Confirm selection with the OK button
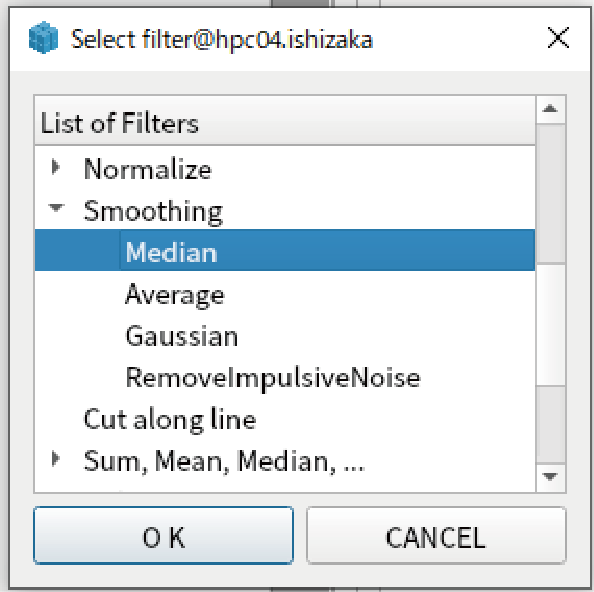The image size is (594, 592). point(163,536)
